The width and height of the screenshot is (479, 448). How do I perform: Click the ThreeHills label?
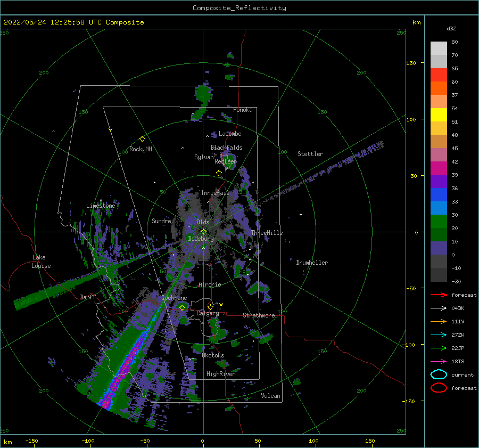click(x=267, y=233)
